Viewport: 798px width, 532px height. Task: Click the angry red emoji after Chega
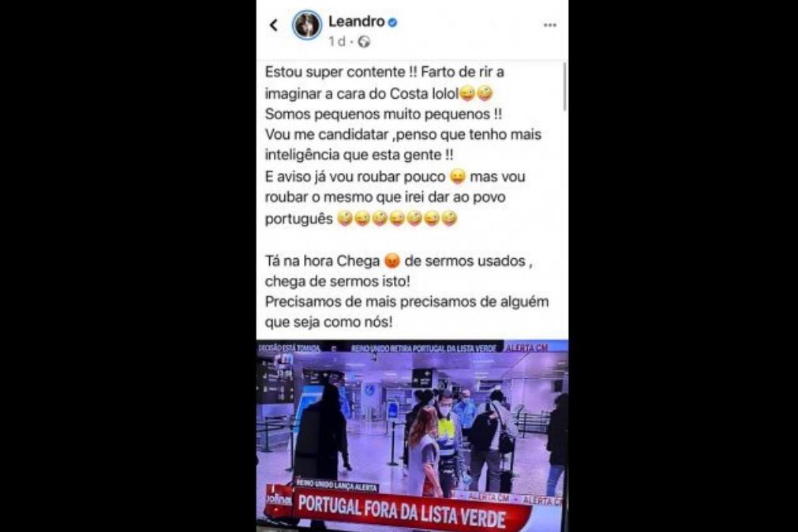click(392, 260)
